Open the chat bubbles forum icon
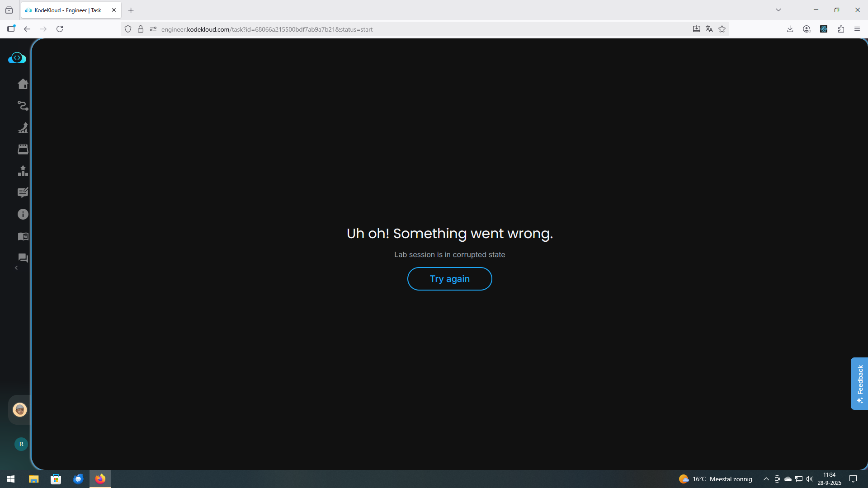This screenshot has width=868, height=488. [x=23, y=258]
